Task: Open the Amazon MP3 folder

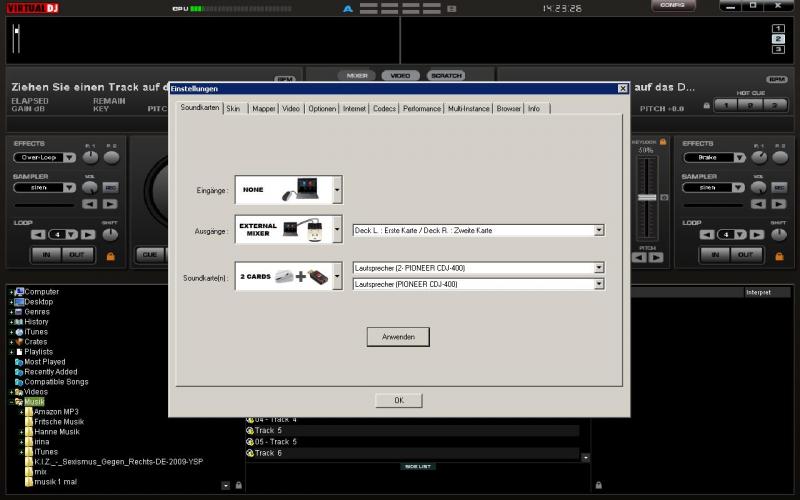Action: [56, 412]
